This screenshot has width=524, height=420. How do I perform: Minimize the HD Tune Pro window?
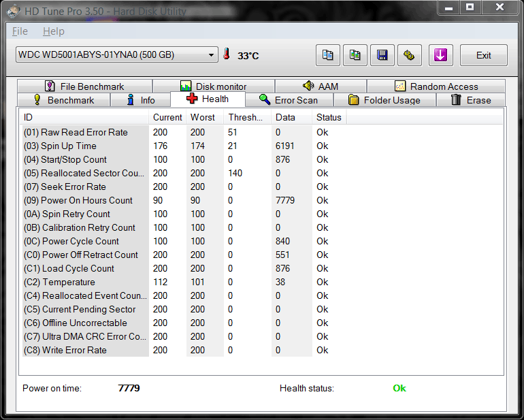coord(449,7)
